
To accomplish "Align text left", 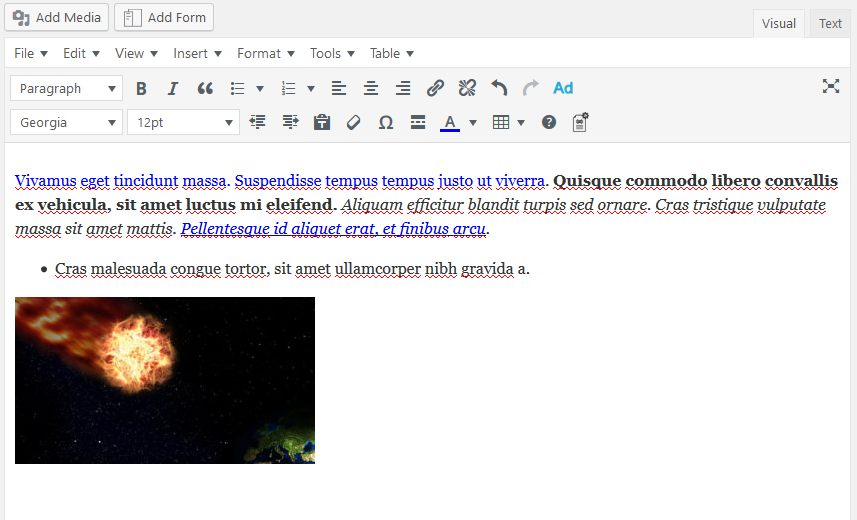I will [339, 88].
